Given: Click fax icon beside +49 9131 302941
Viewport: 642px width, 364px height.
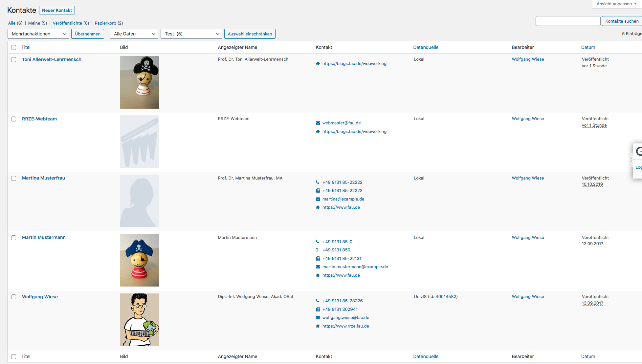Looking at the screenshot, I should 318,310.
